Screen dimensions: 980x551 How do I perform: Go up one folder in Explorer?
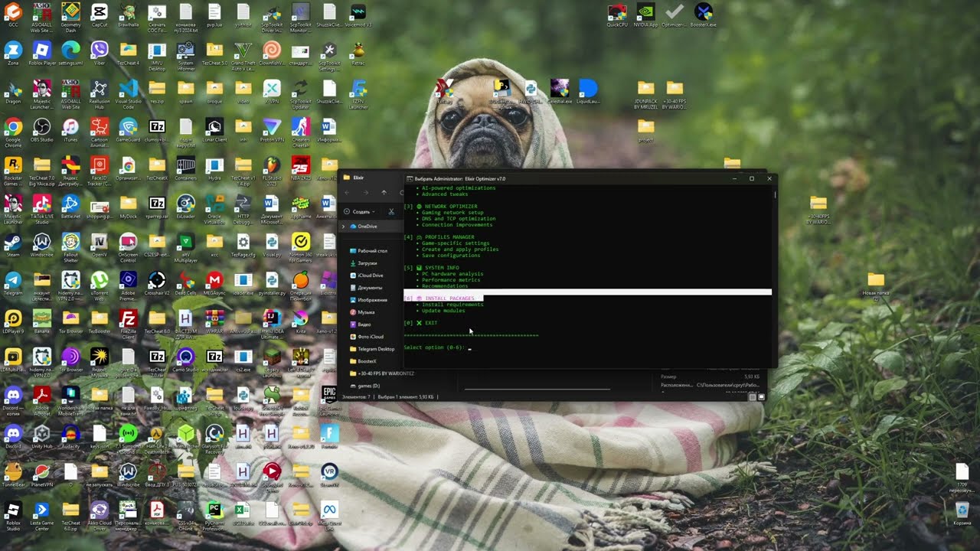[x=384, y=192]
